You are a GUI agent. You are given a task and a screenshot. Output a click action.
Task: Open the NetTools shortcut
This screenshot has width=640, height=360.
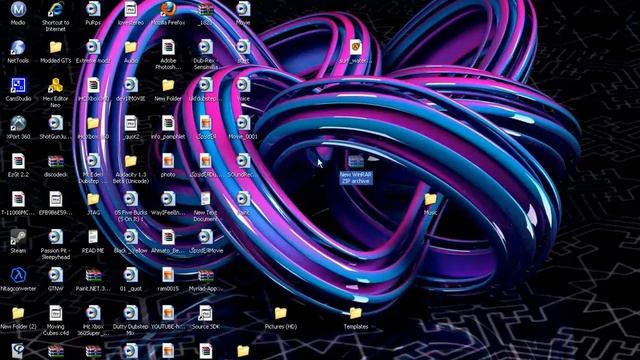click(18, 47)
